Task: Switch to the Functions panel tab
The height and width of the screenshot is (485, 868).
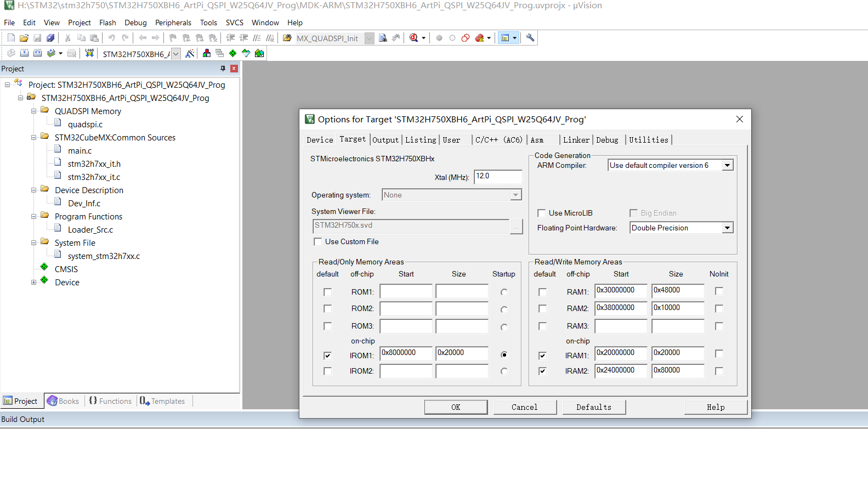Action: (x=110, y=402)
